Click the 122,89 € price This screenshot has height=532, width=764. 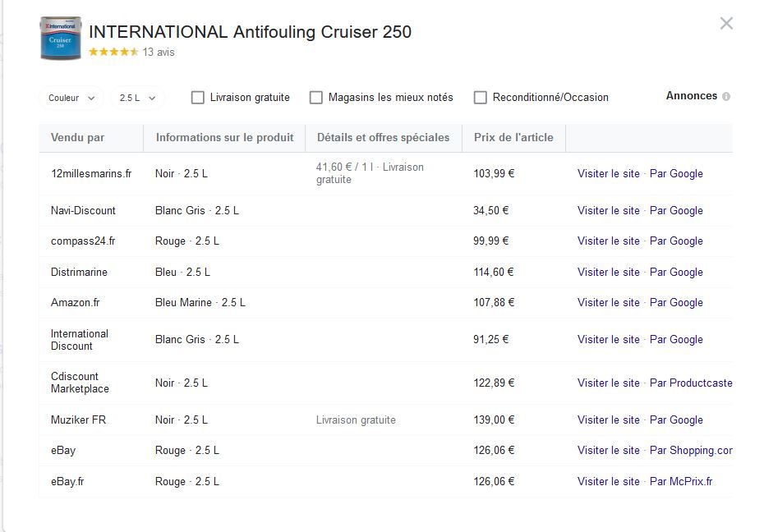(x=494, y=383)
